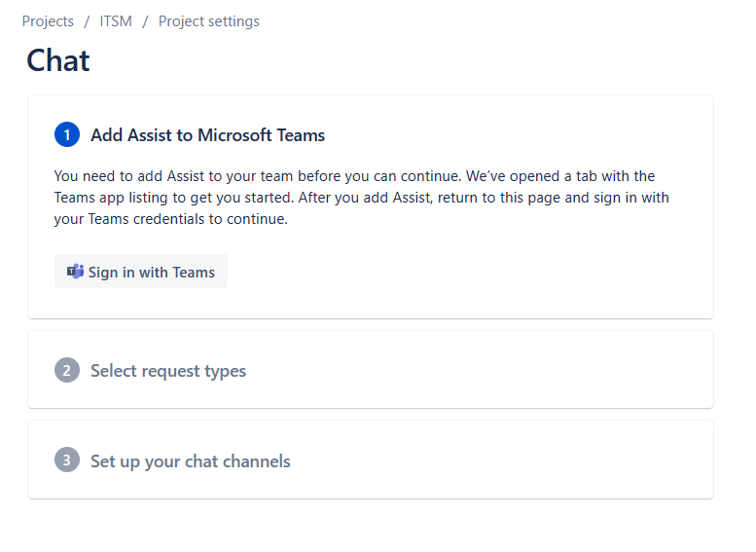Click the step 1 number badge
The height and width of the screenshot is (552, 756).
[67, 135]
